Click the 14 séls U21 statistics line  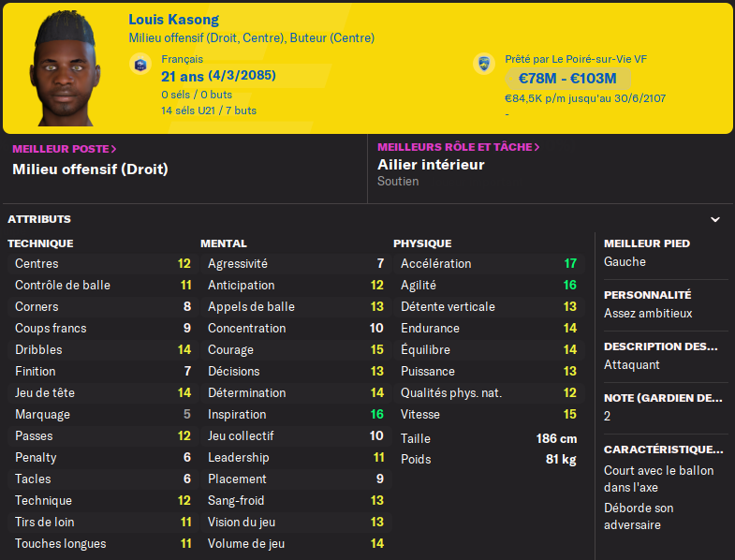(209, 111)
